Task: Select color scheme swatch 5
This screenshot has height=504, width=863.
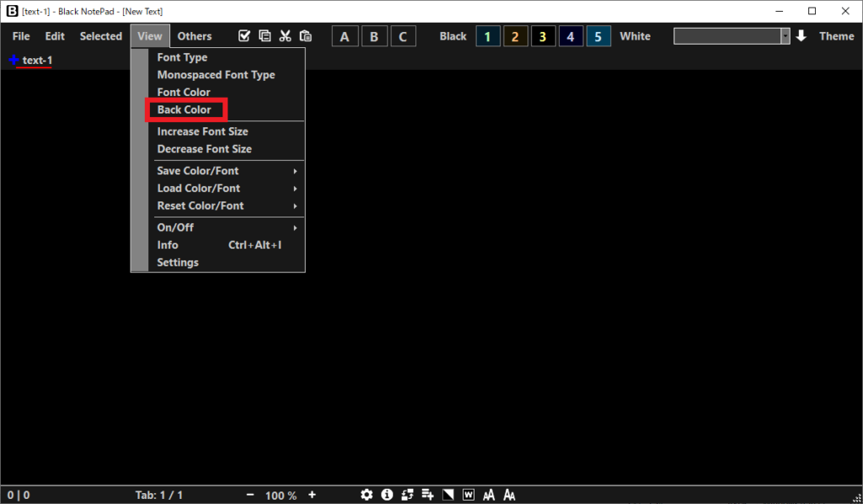Action: point(598,36)
